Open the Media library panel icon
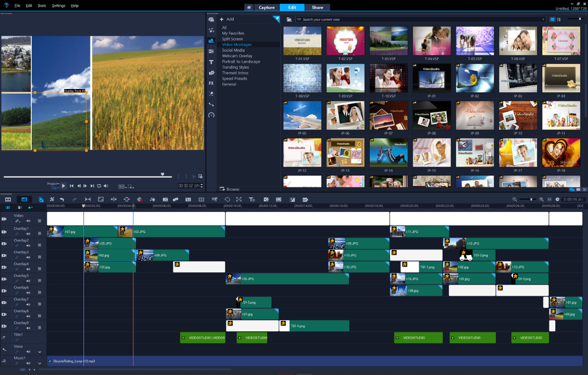The width and height of the screenshot is (588, 375). pos(211,19)
